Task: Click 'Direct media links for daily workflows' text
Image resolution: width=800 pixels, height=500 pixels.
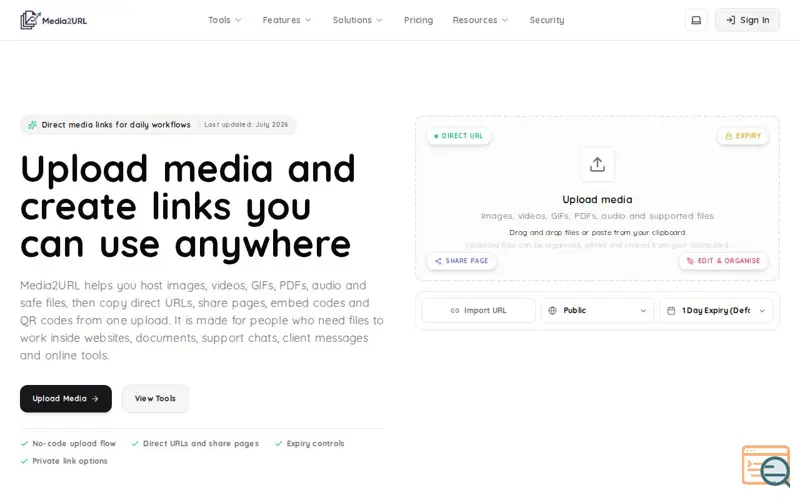Action: [x=116, y=124]
